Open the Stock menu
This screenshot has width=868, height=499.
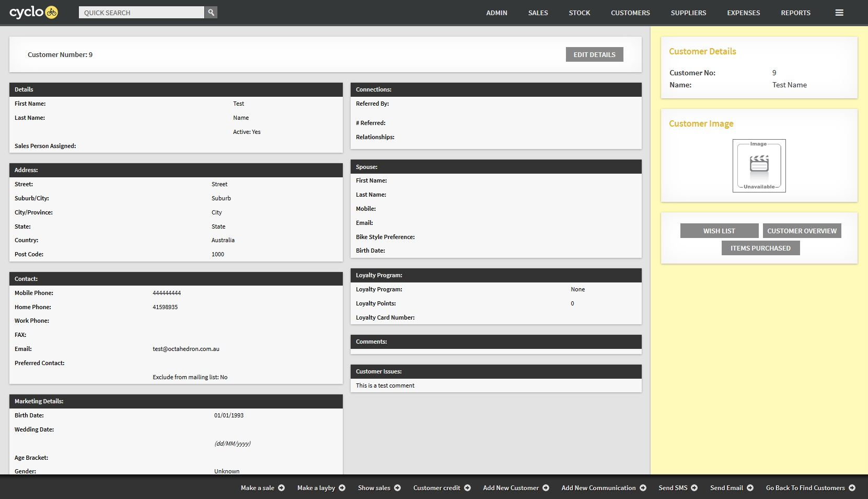tap(579, 13)
